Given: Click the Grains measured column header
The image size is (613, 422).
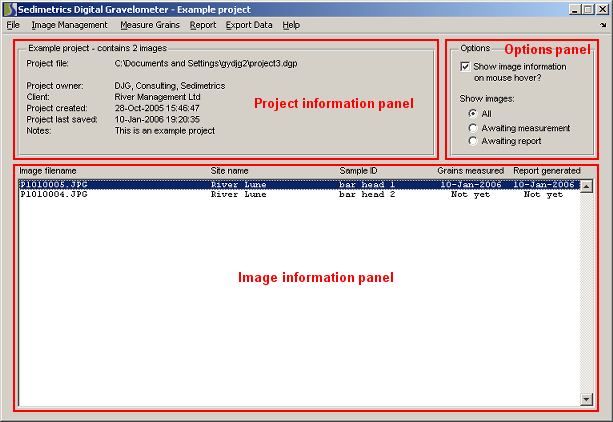Looking at the screenshot, I should 470,171.
